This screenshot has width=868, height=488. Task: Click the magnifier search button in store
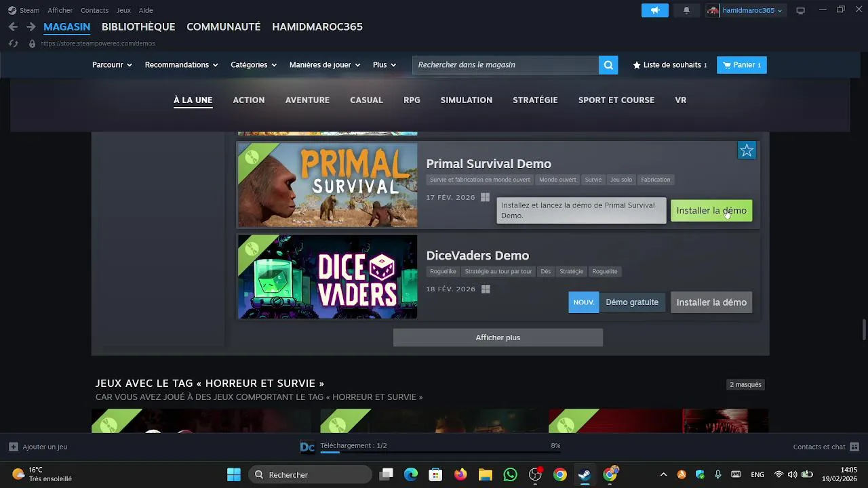(x=608, y=65)
